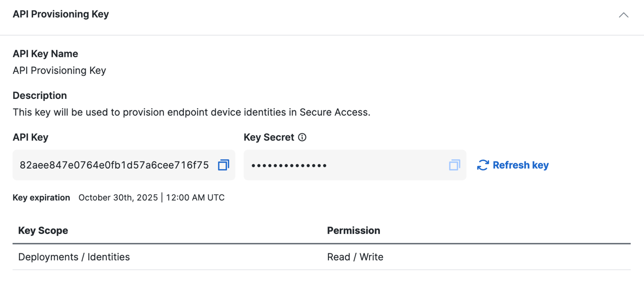Click the Key expiration label
This screenshot has width=644, height=282.
41,197
